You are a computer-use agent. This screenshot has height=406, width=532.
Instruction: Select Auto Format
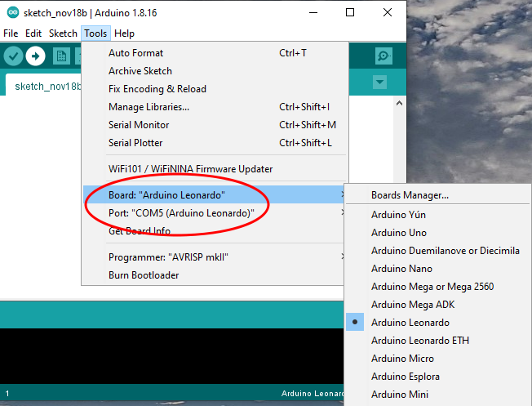215,53
